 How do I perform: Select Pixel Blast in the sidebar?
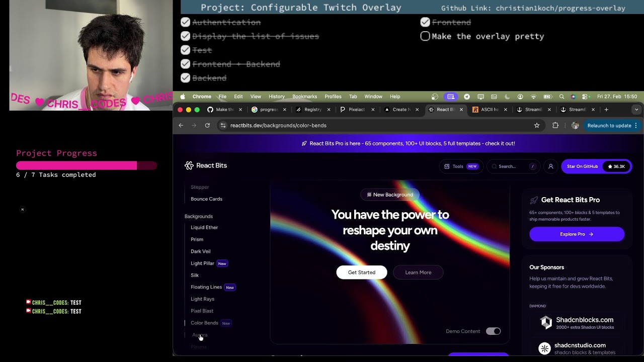pos(202,311)
